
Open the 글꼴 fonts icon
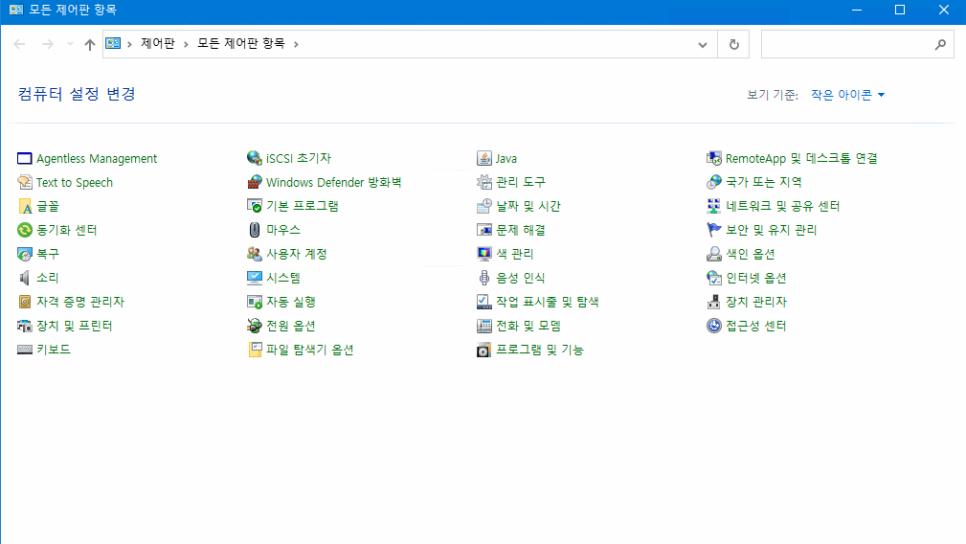click(x=25, y=206)
